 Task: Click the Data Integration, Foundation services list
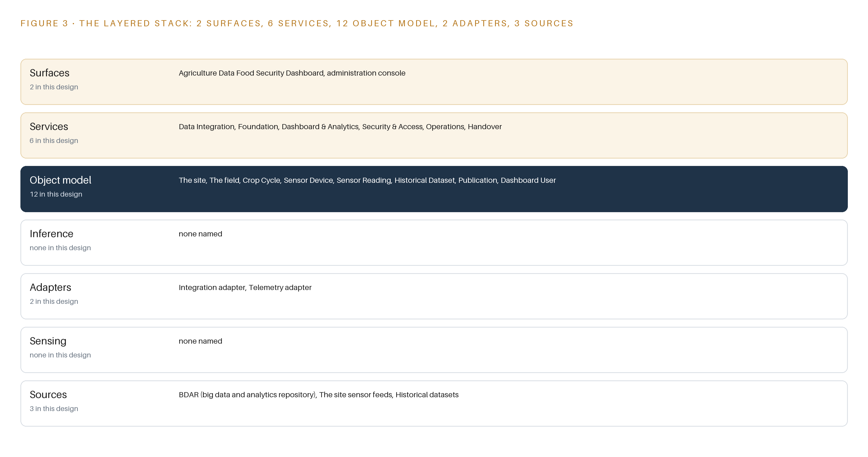tap(340, 127)
